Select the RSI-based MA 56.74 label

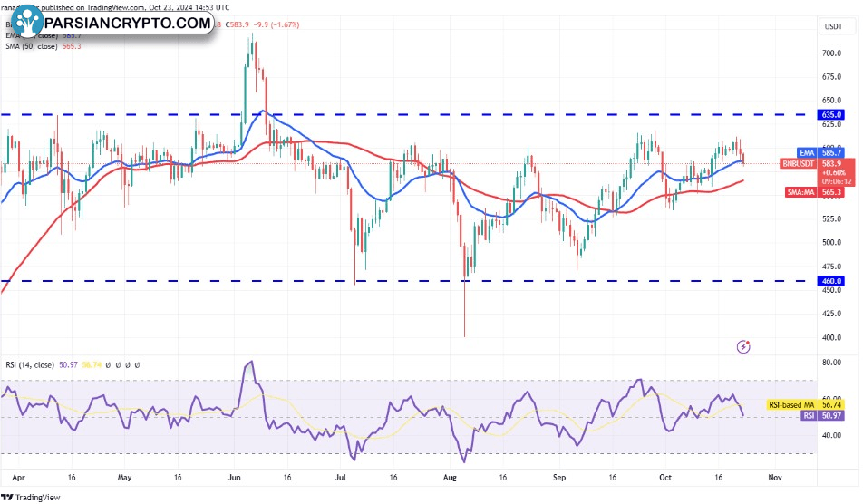[805, 404]
